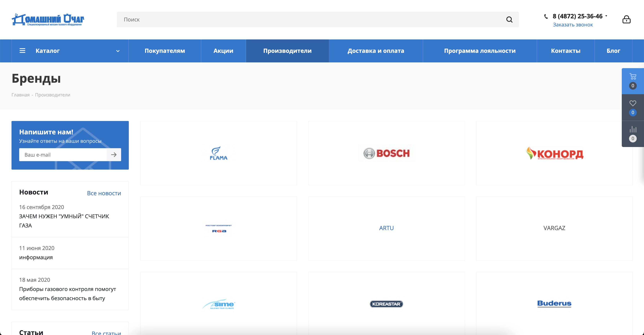
Task: Click the Домашний Очаг site logo
Action: coord(48,20)
